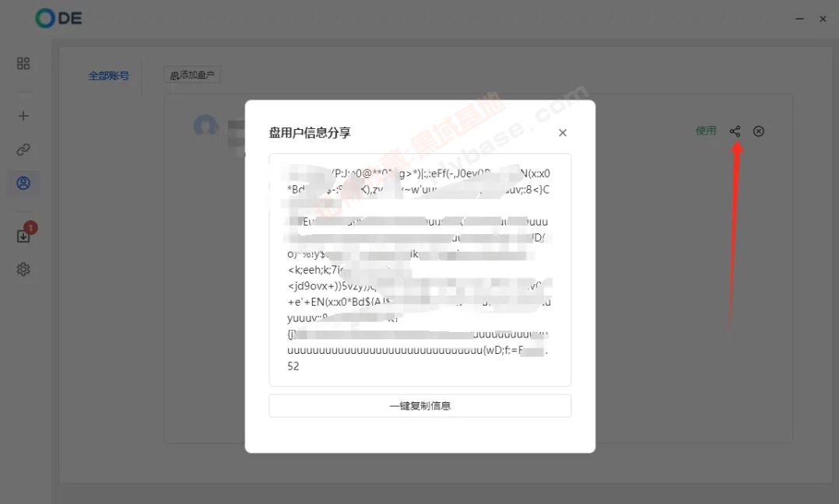Click the green 使用 link

coord(706,131)
